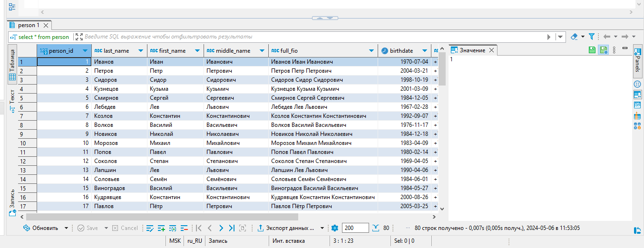Open the filter history dropdown

(x=561, y=37)
